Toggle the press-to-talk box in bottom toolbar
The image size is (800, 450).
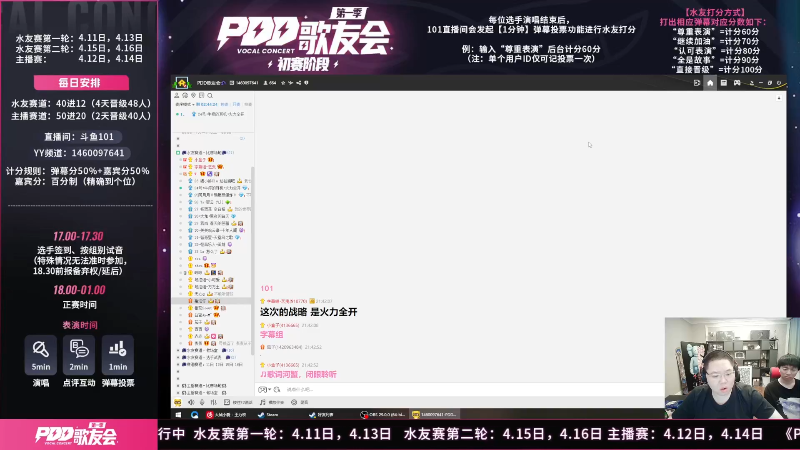227,403
